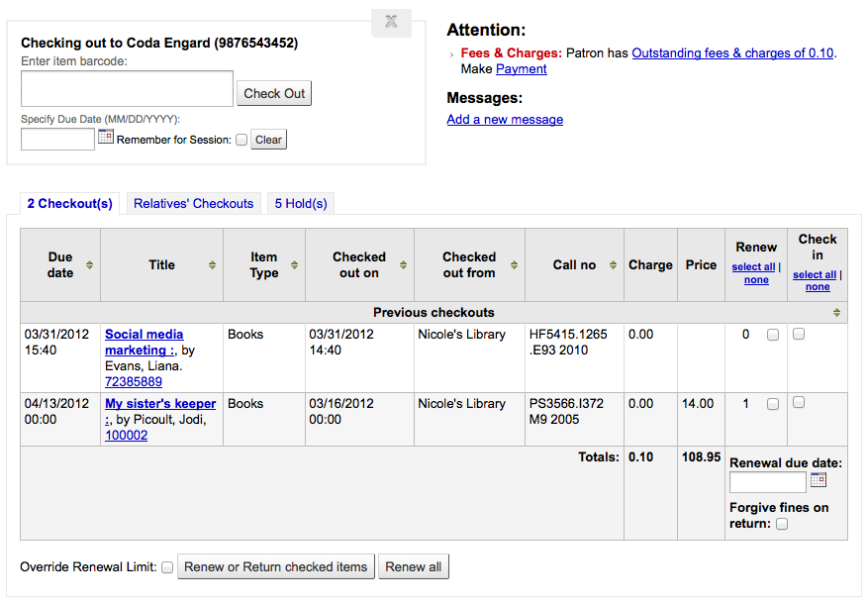The height and width of the screenshot is (604, 868).
Task: Open the 5 Hold(s) tab
Action: pyautogui.click(x=301, y=204)
